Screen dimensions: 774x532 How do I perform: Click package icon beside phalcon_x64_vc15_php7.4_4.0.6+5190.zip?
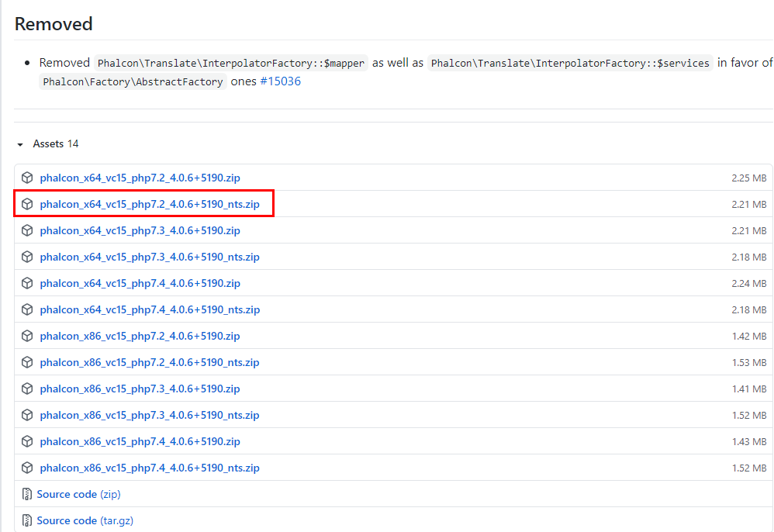[x=27, y=283]
